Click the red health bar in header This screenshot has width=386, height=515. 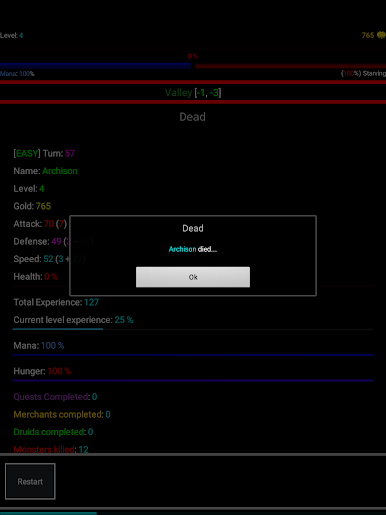(x=290, y=66)
